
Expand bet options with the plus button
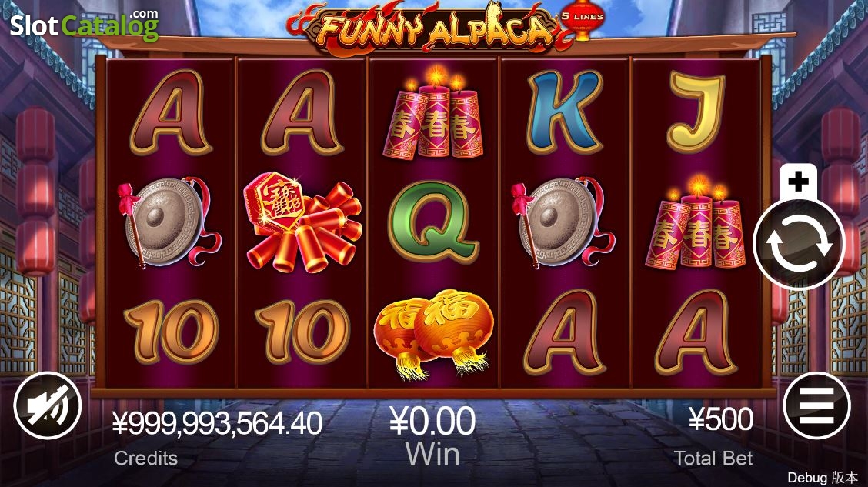[x=798, y=181]
